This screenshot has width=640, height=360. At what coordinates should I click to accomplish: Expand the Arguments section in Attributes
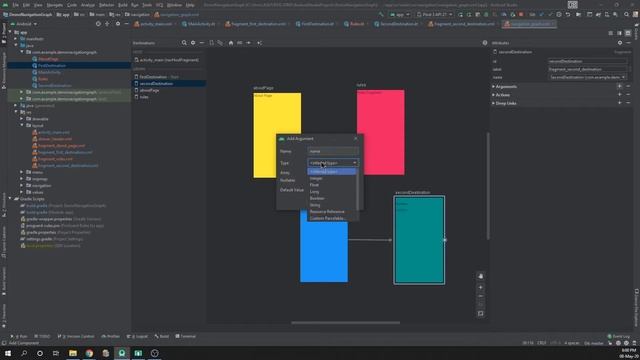(493, 87)
